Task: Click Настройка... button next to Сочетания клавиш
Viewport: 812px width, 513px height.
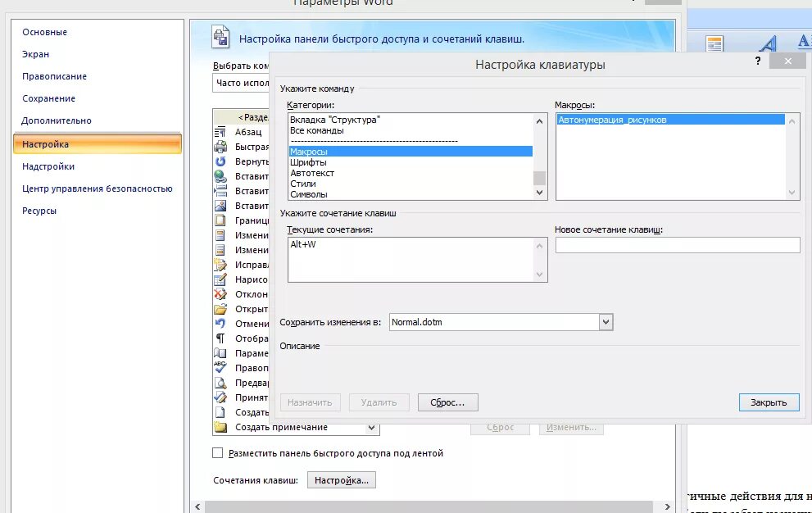Action: point(341,480)
